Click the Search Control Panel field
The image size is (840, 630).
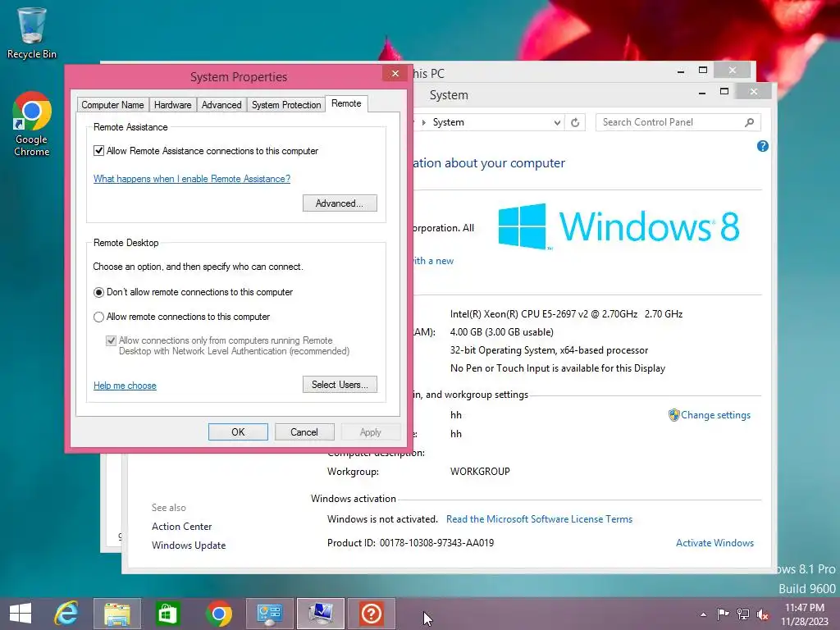coord(678,122)
